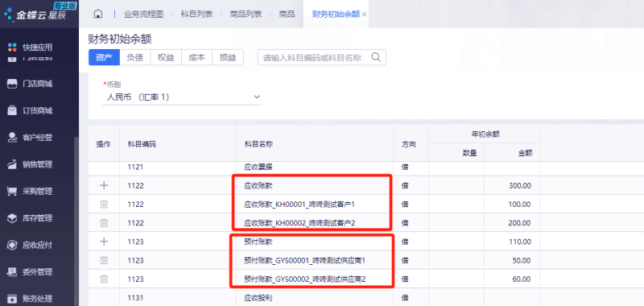Open the 库存管理 sidebar item
644x306 pixels.
pos(30,218)
